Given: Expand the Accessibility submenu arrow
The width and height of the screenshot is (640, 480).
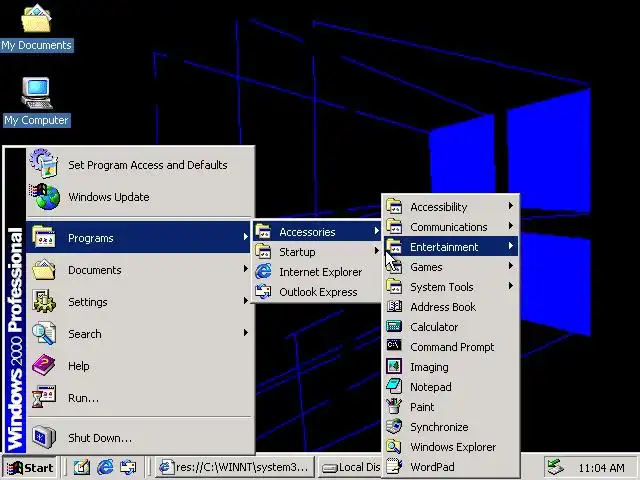Looking at the screenshot, I should [510, 206].
